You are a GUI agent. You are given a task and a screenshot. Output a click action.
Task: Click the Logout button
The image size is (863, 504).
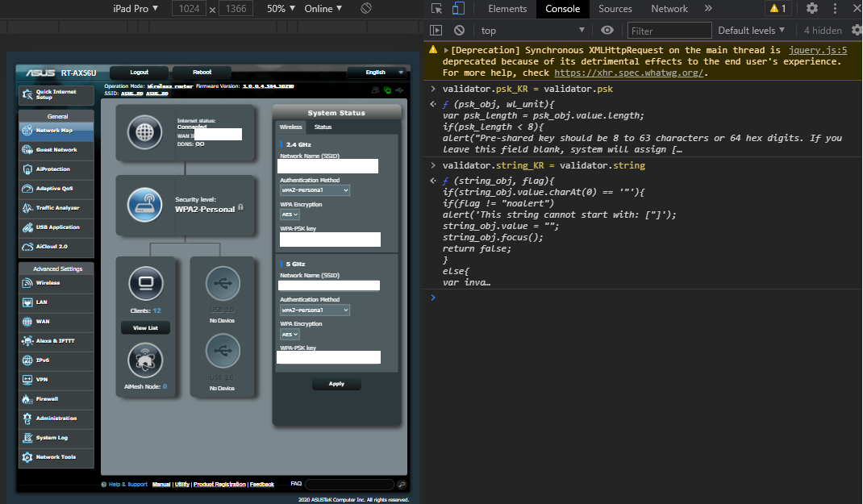point(140,72)
